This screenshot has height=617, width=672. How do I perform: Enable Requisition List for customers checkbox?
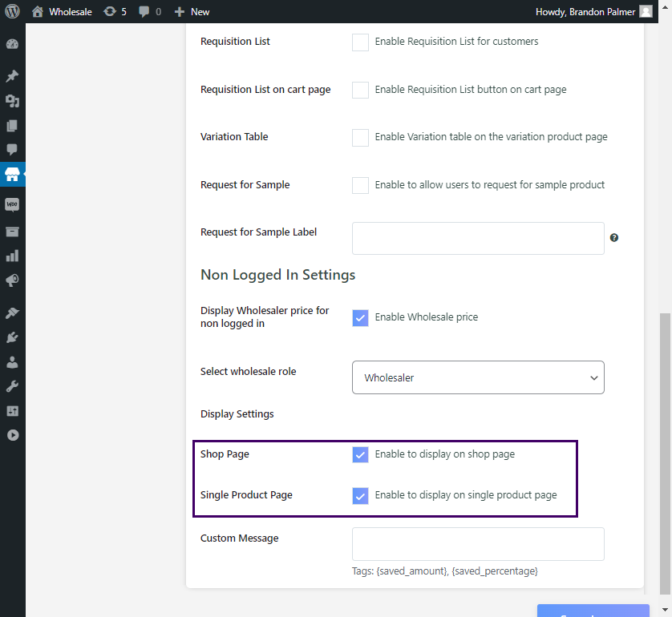[x=360, y=42]
